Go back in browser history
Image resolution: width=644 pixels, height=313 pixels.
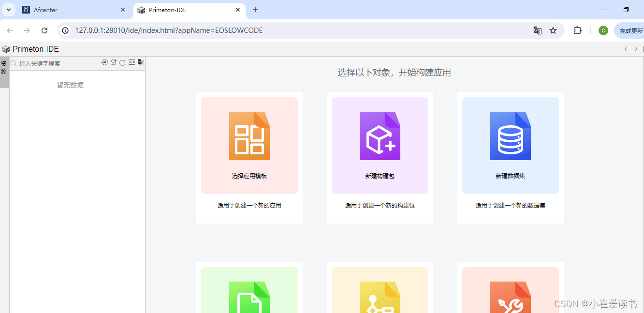[x=10, y=30]
